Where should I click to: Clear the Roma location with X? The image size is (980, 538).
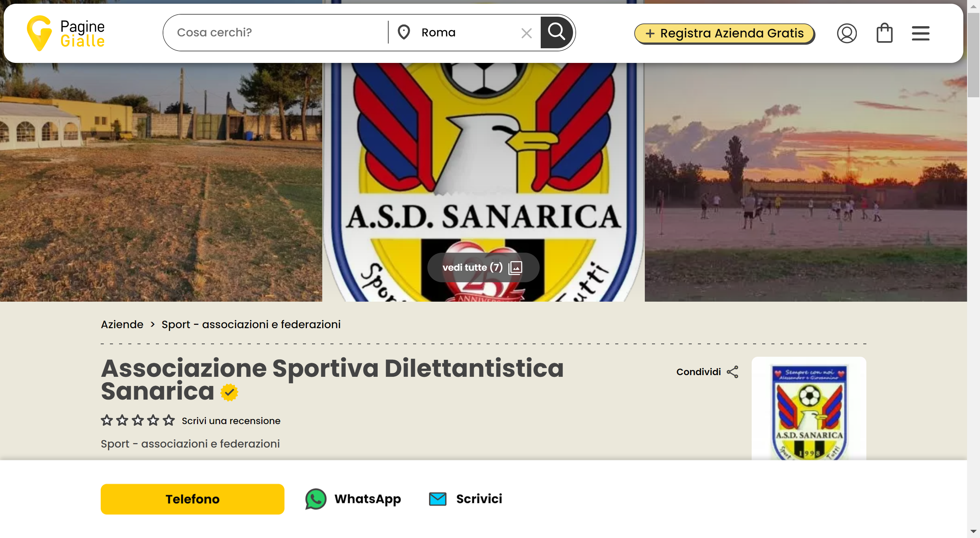pos(526,33)
